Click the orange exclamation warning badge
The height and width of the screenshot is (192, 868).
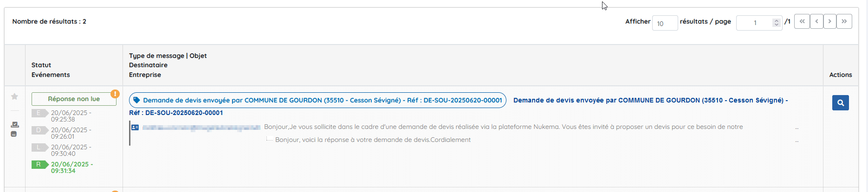[115, 94]
